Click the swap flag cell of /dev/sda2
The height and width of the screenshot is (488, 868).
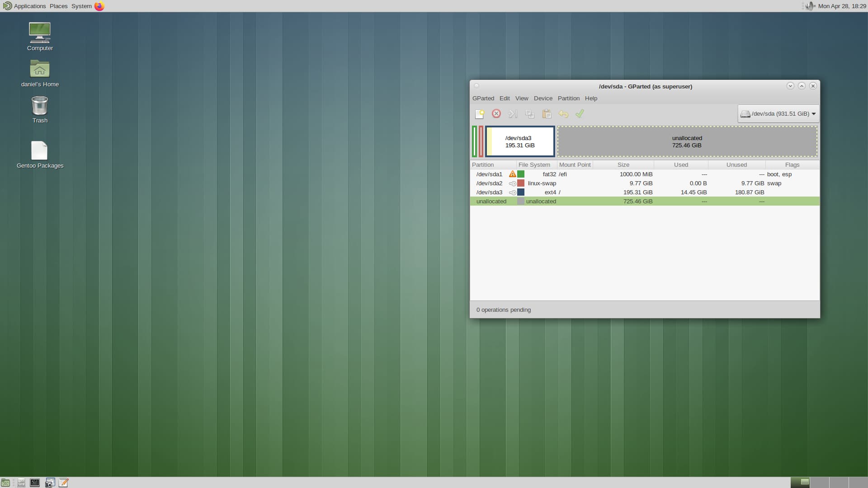pos(774,183)
